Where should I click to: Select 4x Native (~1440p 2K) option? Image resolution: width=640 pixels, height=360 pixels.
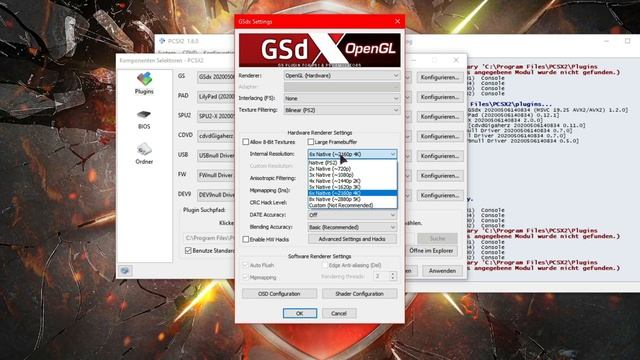[352, 181]
